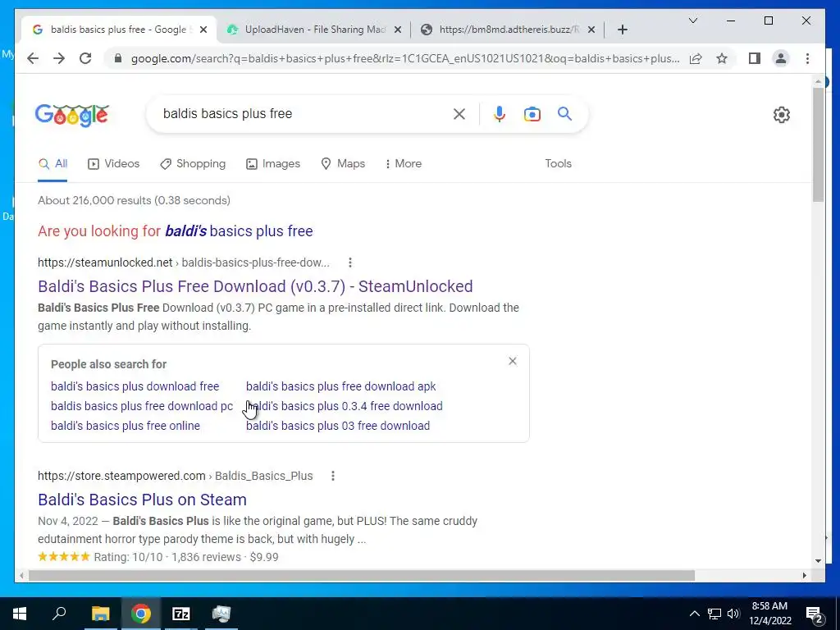Screen dimensions: 840x630
Task: Search by image camera icon
Action: pyautogui.click(x=532, y=114)
